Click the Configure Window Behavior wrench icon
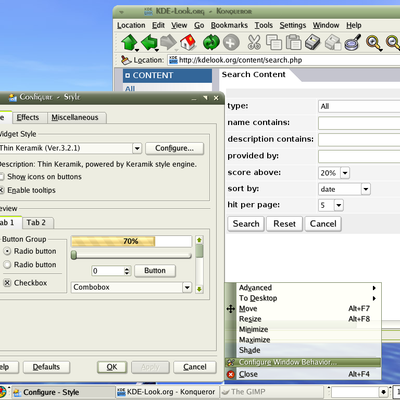The width and height of the screenshot is (400, 400). coord(231,362)
